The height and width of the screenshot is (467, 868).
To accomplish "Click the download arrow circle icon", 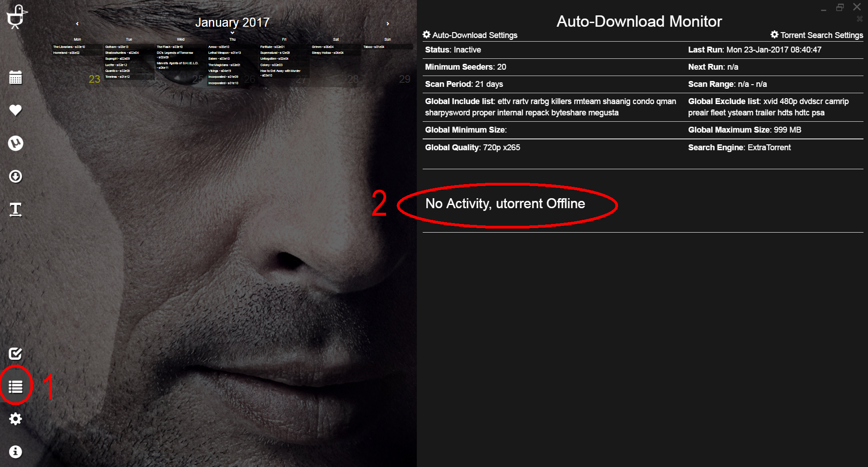I will [x=15, y=176].
